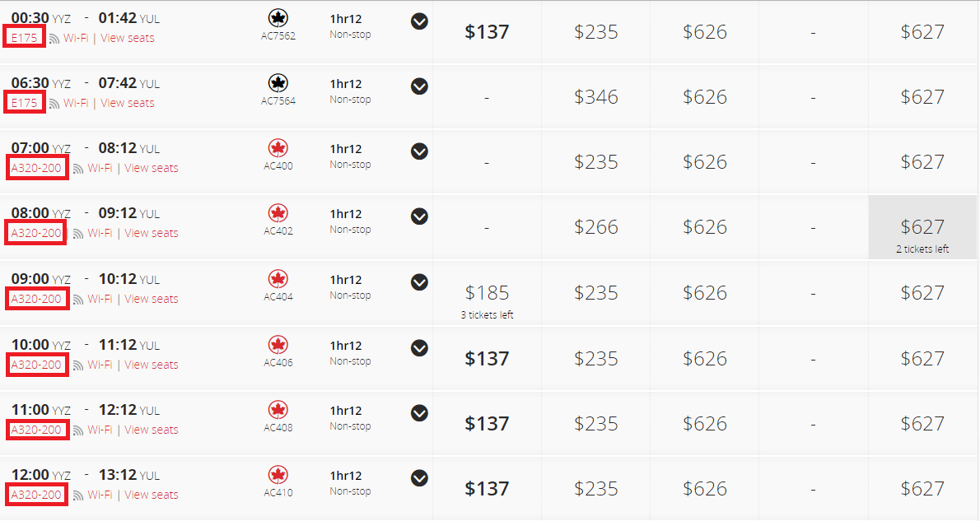This screenshot has height=521, width=980.
Task: Click the Air Canada logo for flight AC7562
Action: point(278,18)
